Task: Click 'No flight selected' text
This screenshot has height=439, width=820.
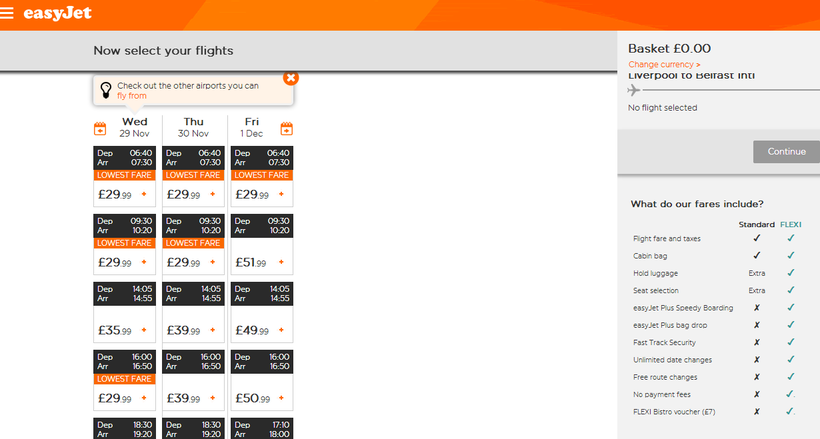Action: [663, 108]
